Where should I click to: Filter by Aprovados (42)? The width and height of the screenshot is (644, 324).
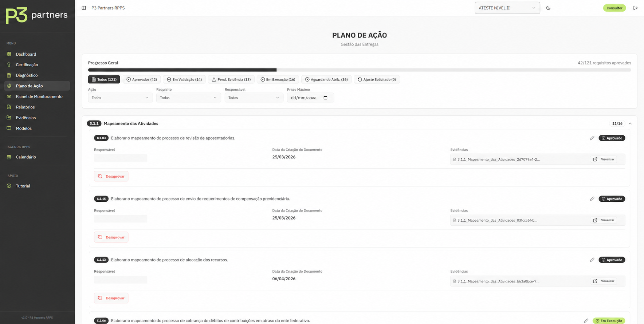coord(141,79)
